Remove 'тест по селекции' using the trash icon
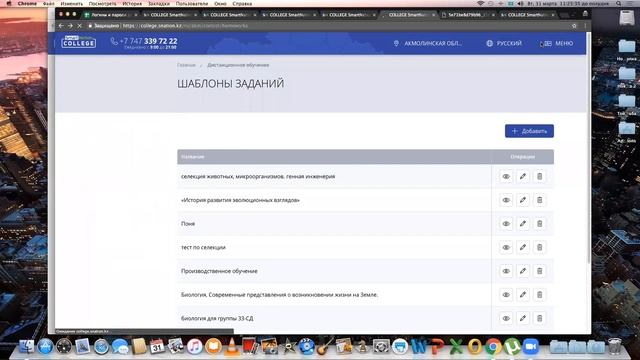The height and width of the screenshot is (360, 640). [x=539, y=248]
